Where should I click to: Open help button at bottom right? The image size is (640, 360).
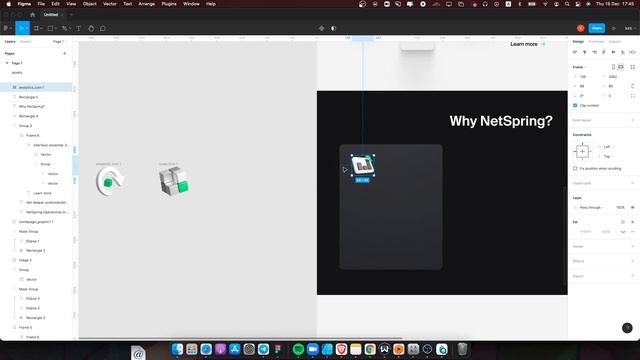pos(627,328)
